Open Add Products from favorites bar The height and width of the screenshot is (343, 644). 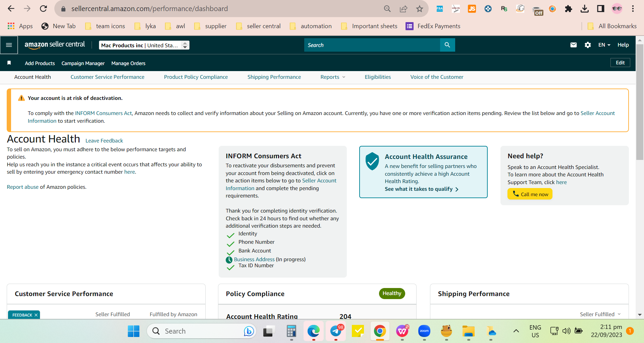40,63
